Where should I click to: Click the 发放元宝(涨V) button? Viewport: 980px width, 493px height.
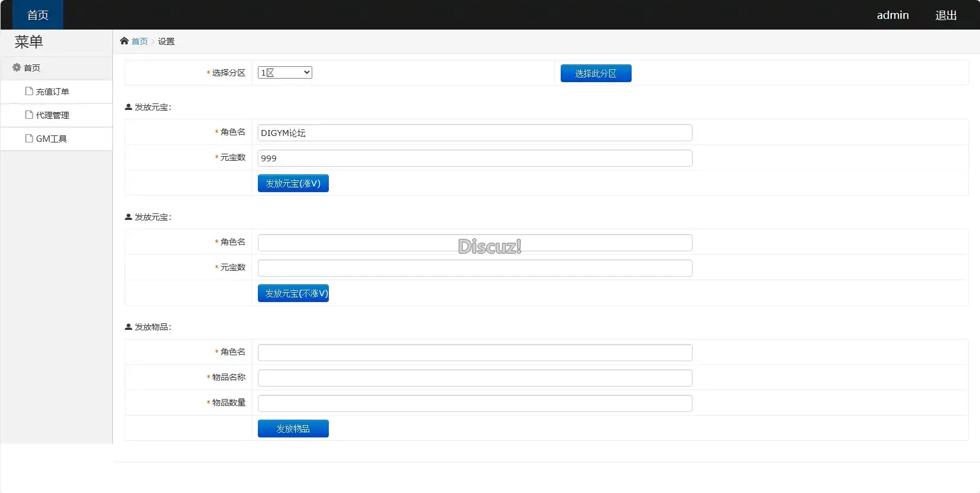tap(293, 183)
